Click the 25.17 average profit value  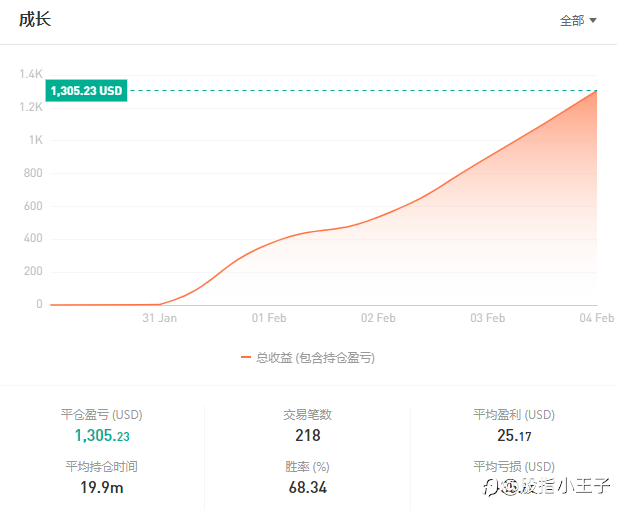[x=514, y=436]
